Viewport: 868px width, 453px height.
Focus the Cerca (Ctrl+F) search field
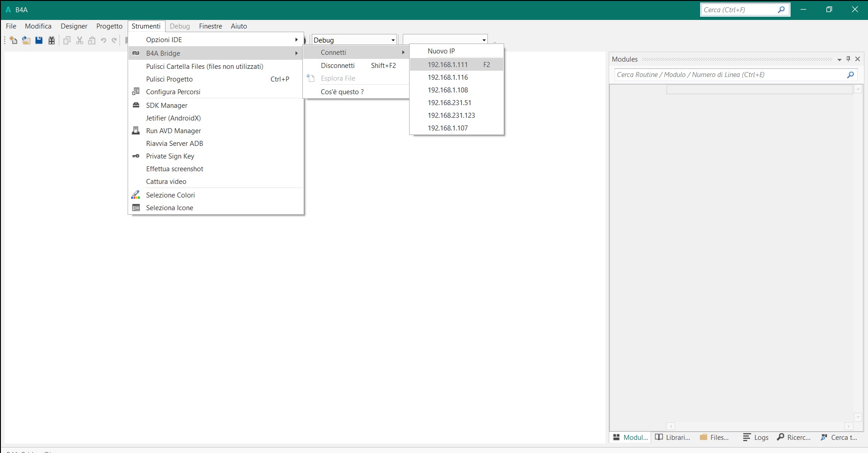745,10
